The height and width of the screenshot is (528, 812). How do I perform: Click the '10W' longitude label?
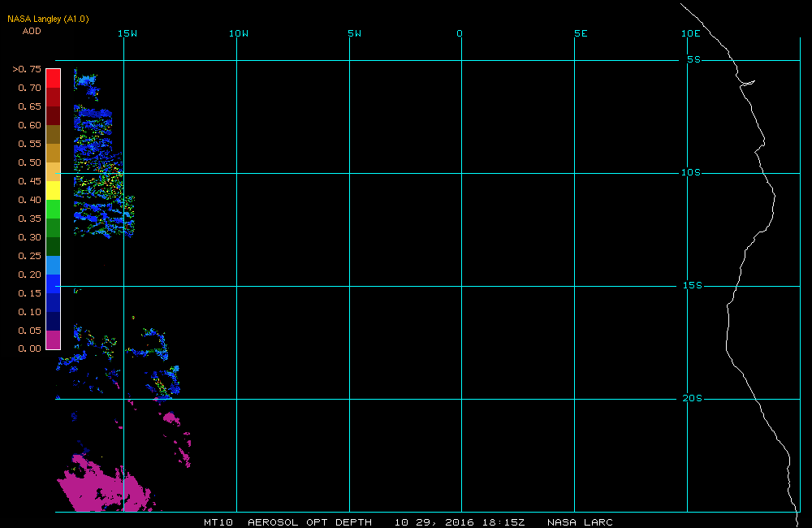point(239,33)
